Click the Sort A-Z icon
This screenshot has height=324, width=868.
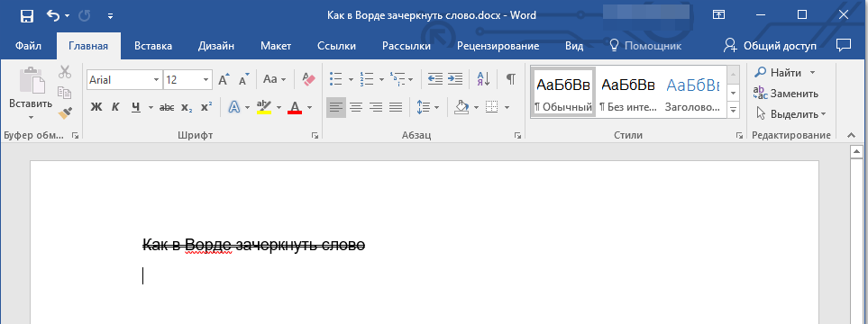[x=483, y=79]
